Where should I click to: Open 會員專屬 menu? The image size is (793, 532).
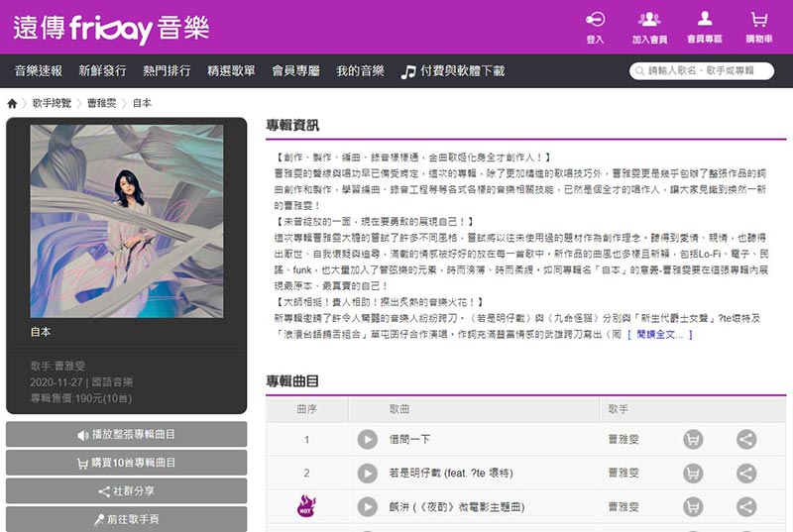pyautogui.click(x=295, y=70)
